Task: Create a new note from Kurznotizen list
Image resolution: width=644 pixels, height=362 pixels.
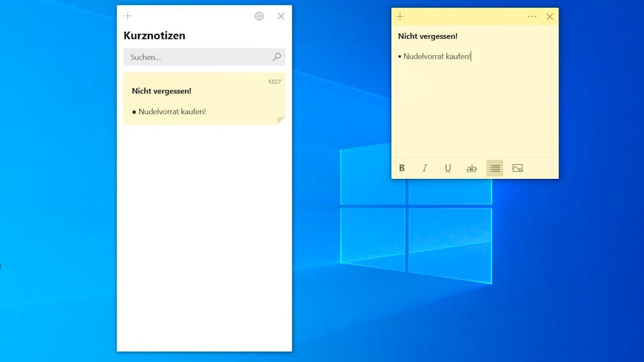Action: click(x=128, y=16)
